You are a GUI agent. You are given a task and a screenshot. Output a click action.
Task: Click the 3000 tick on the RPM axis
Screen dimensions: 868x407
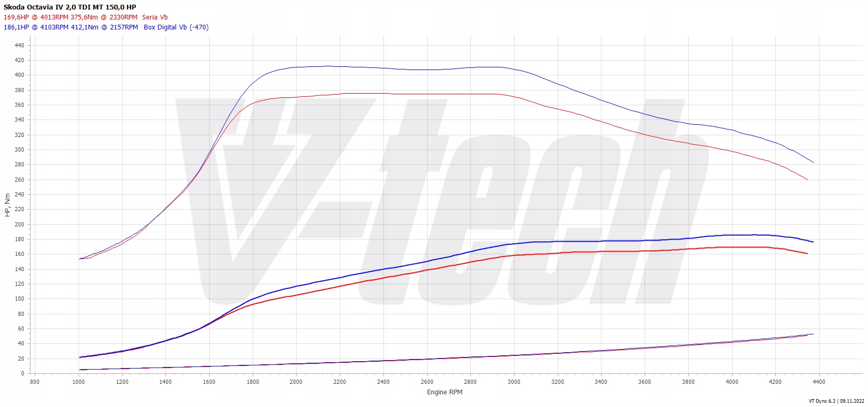click(x=514, y=382)
